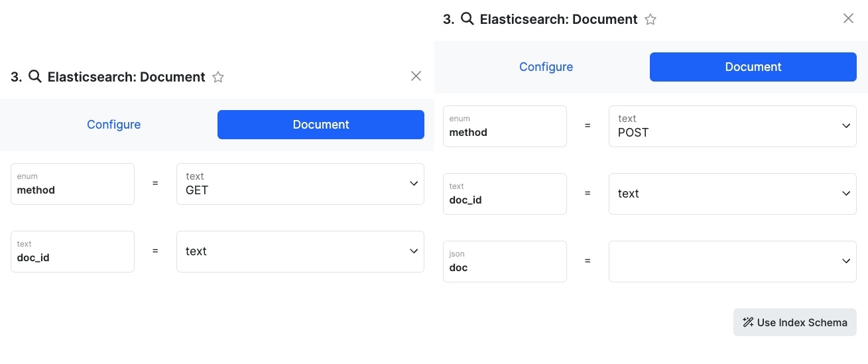
Task: Click the left panel title Elasticsearch: Document
Action: pyautogui.click(x=126, y=77)
